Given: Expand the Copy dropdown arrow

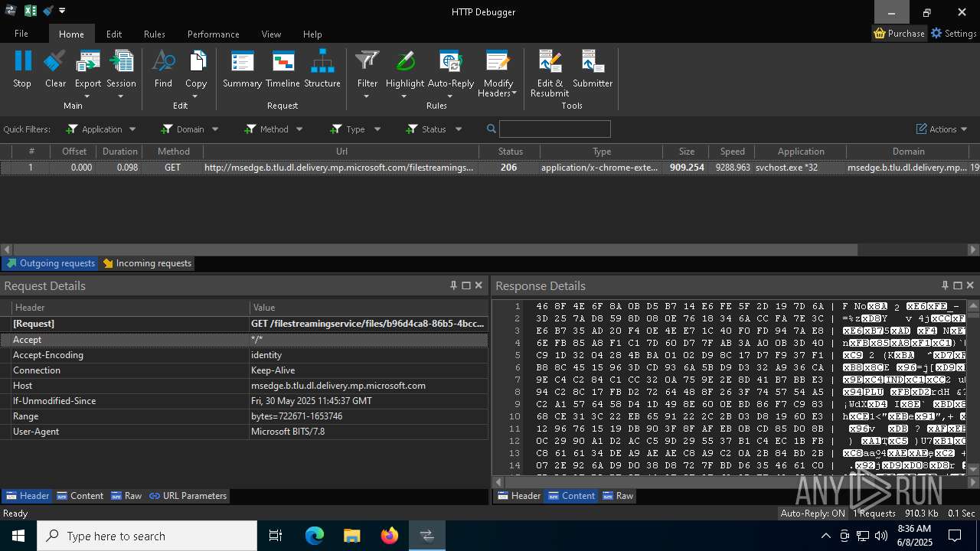Looking at the screenshot, I should [x=196, y=96].
